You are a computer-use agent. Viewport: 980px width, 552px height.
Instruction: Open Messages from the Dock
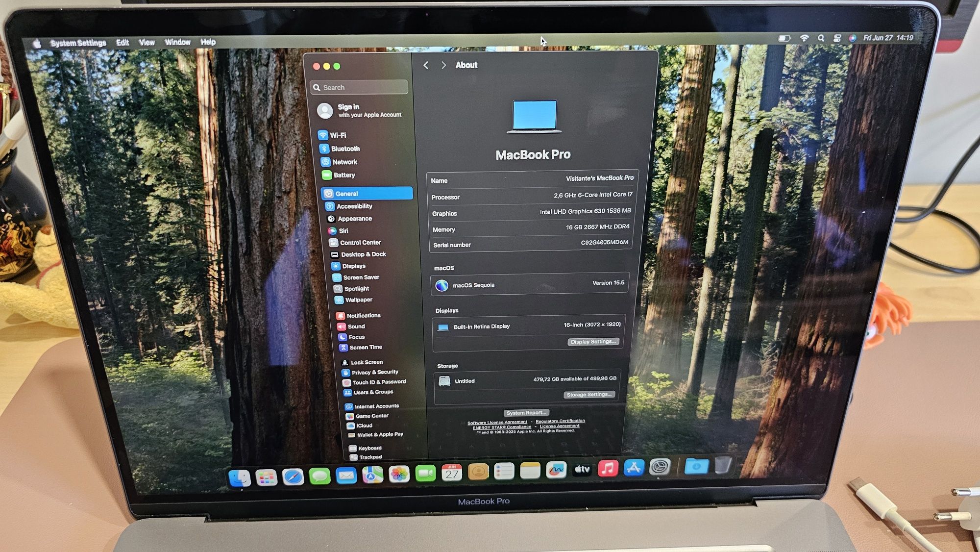[319, 476]
